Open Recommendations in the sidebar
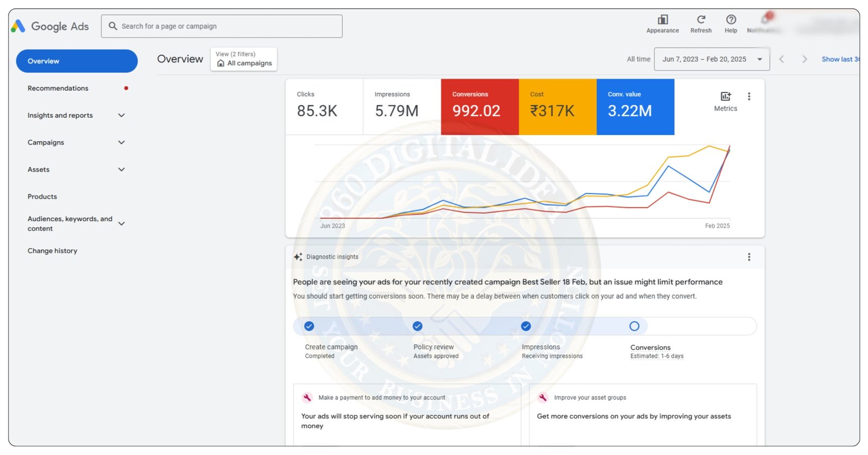This screenshot has width=868, height=455. (58, 88)
